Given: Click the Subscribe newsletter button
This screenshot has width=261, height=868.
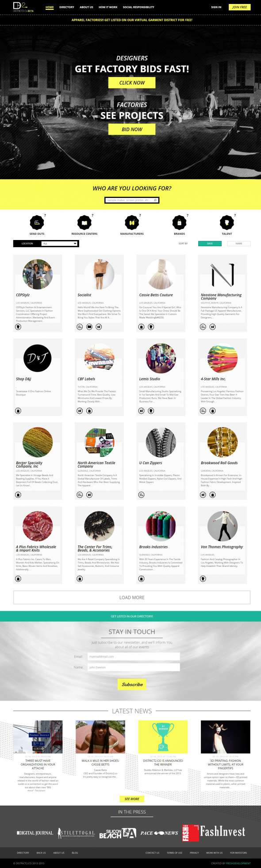Looking at the screenshot, I should point(132,684).
